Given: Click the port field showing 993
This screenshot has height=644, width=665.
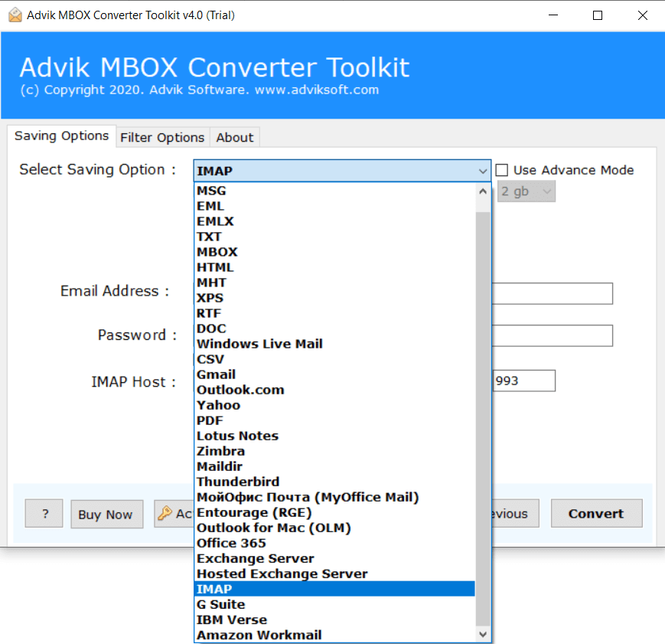Looking at the screenshot, I should [523, 381].
